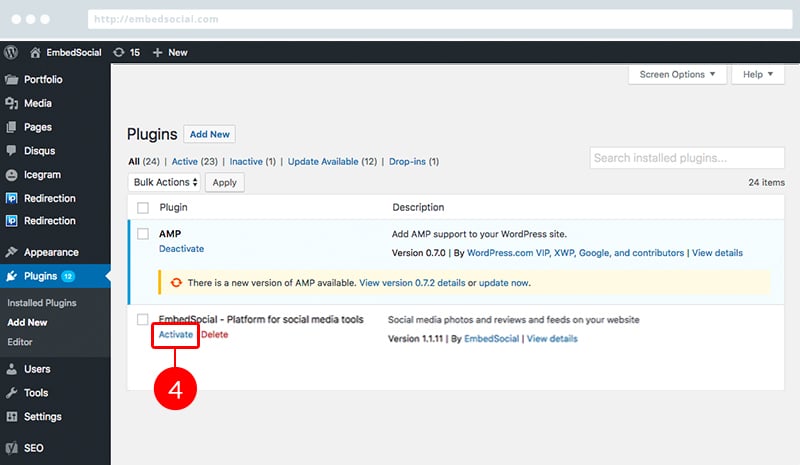View version 0.7.2 details link
Screen dimensions: 800x465
[x=412, y=283]
